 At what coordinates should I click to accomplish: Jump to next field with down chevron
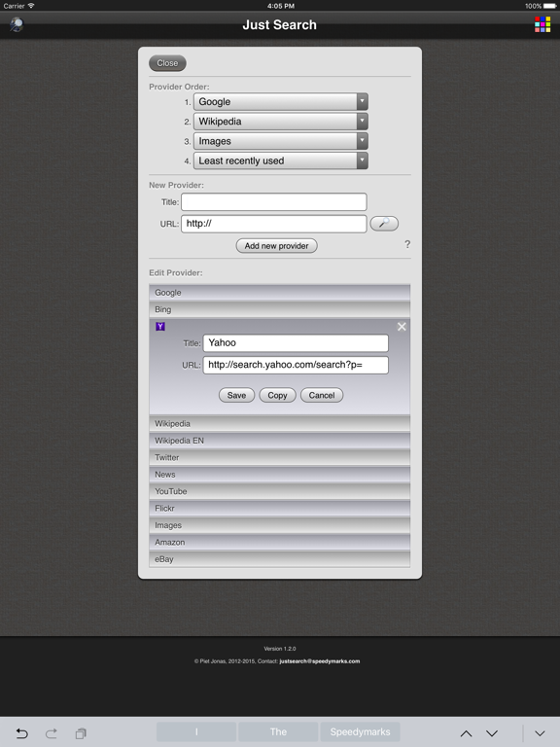(x=492, y=733)
